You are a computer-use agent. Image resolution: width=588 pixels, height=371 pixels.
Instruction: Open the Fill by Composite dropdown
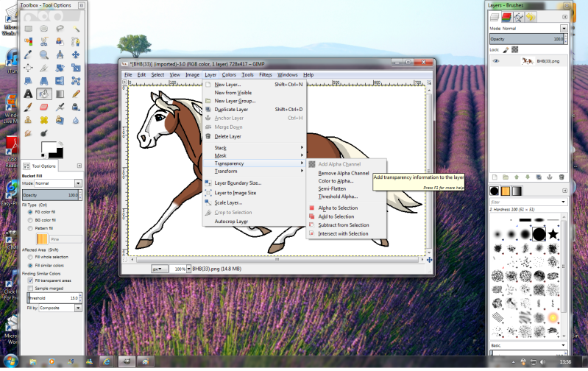click(x=60, y=308)
